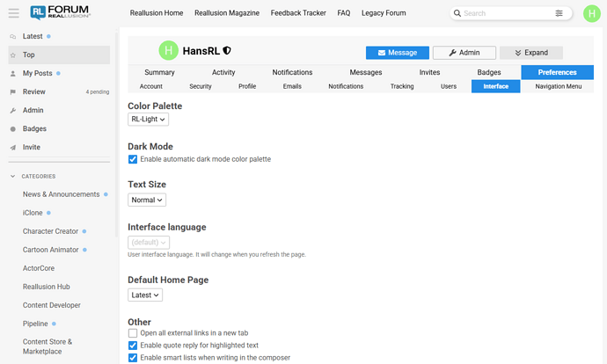Click the paper plane Invite icon
Viewport: 607px width, 364px height.
(13, 148)
